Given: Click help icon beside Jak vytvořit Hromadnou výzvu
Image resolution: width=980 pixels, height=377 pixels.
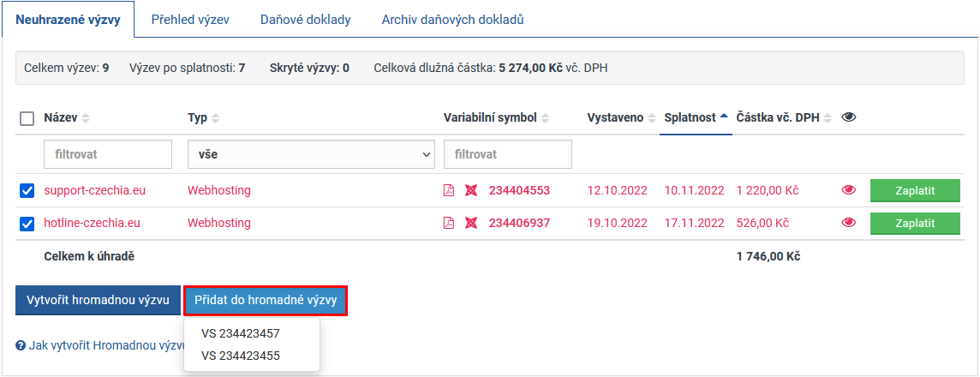Looking at the screenshot, I should [x=21, y=345].
